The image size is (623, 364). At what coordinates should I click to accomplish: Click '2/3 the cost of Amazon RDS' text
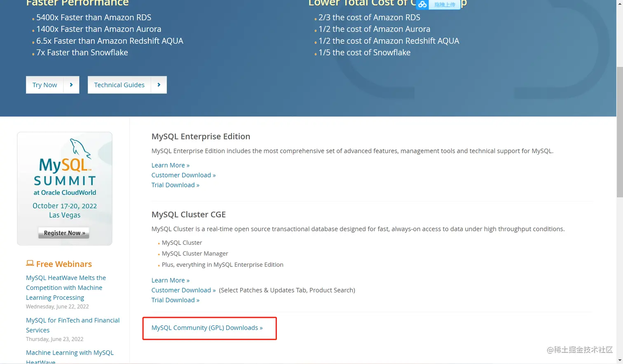(369, 17)
